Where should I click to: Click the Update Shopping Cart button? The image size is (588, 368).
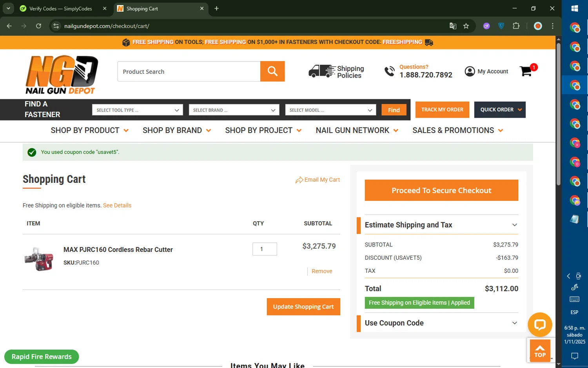(x=303, y=306)
